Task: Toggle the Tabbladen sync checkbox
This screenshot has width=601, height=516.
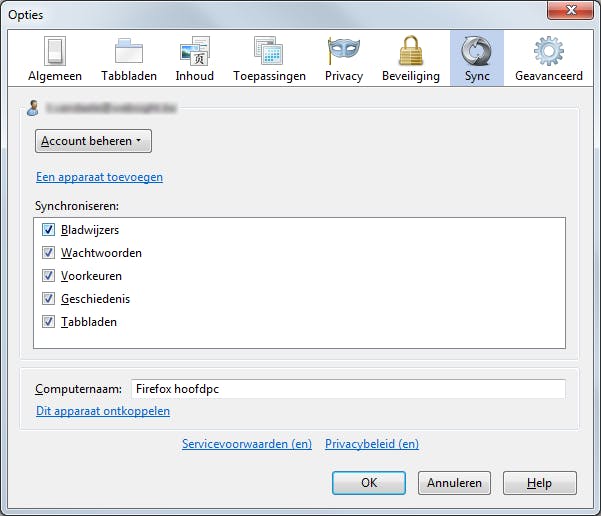Action: click(48, 322)
